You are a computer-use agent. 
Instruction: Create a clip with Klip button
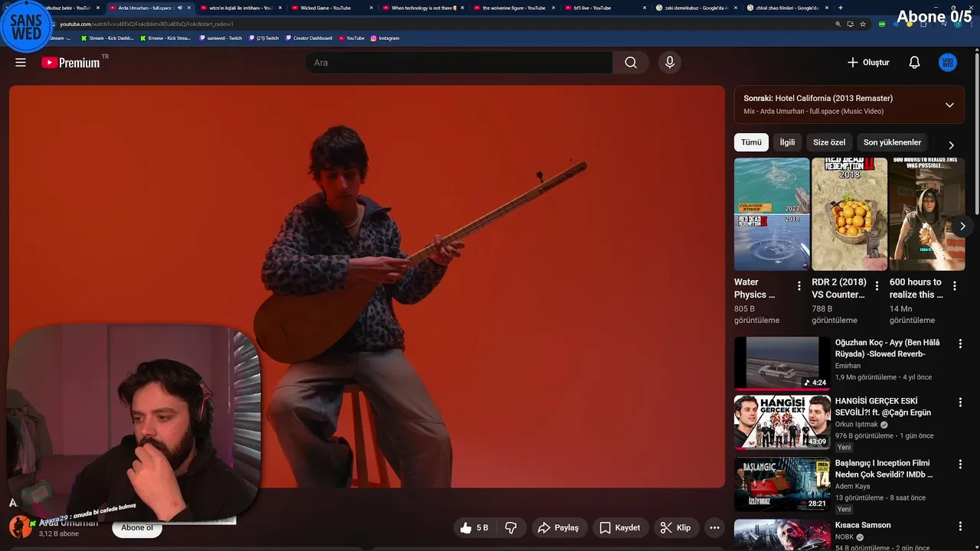click(x=675, y=527)
